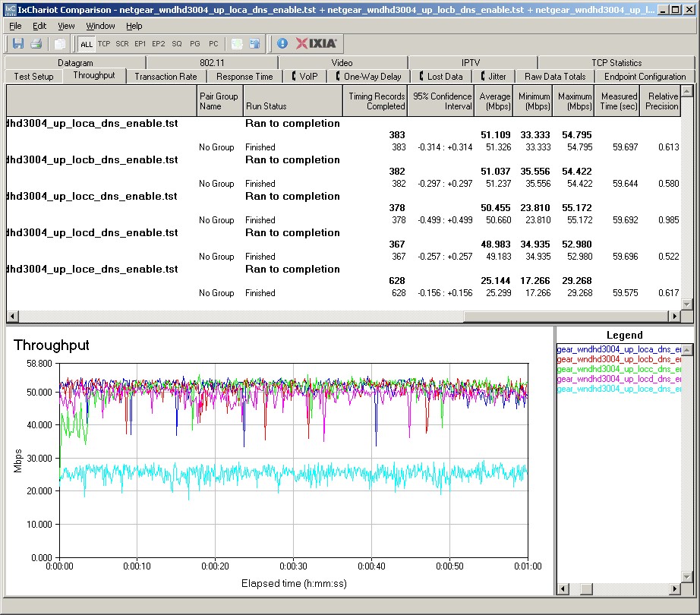Click the blue loca legend entry
The width and height of the screenshot is (700, 615).
[x=619, y=349]
